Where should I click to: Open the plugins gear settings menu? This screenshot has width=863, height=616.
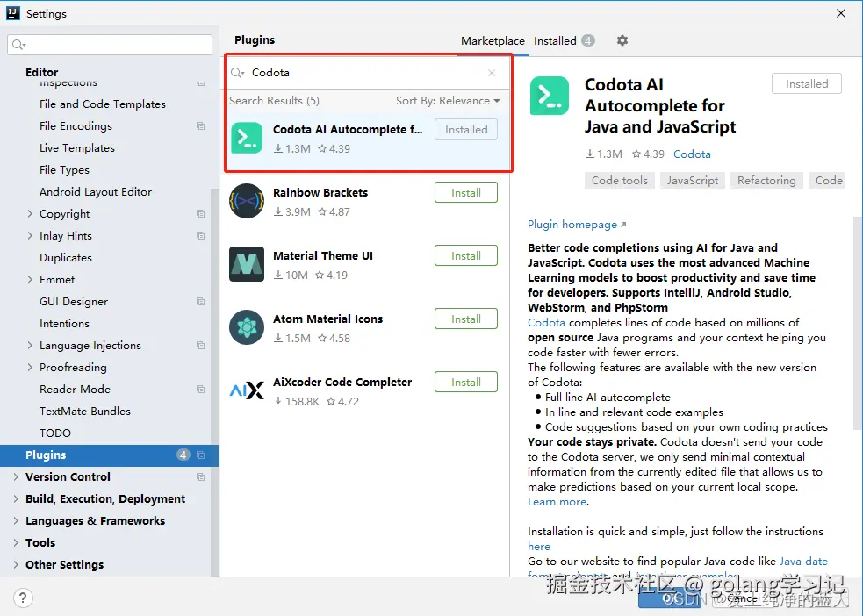[622, 40]
